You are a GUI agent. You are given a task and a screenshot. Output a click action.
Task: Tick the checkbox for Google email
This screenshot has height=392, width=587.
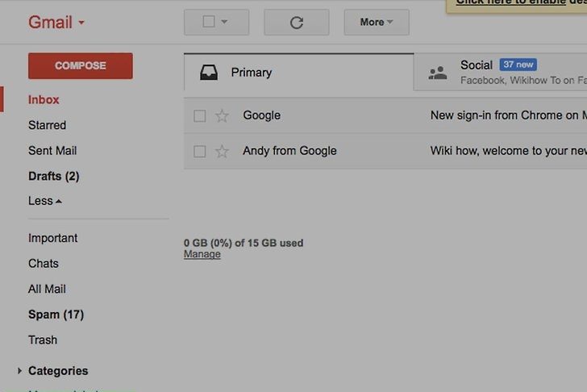tap(200, 116)
